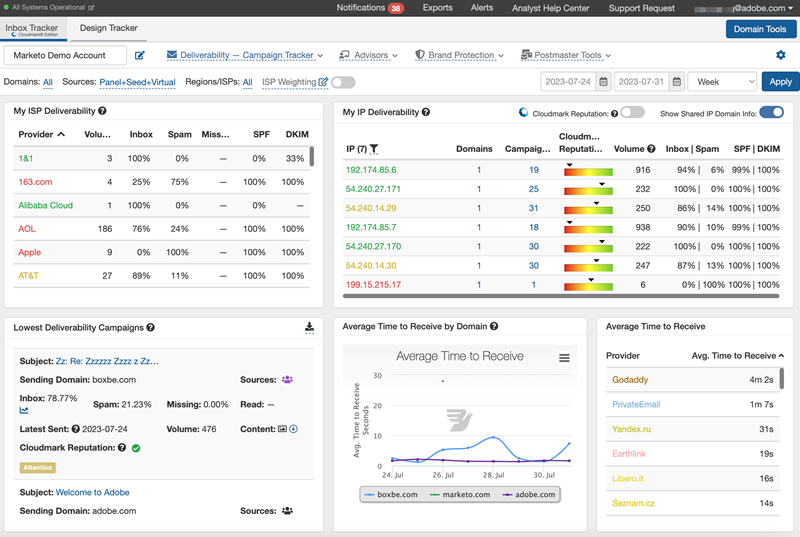Expand Deliverability Campaign Tracker menu
Screen dimensions: 800x537
245,55
